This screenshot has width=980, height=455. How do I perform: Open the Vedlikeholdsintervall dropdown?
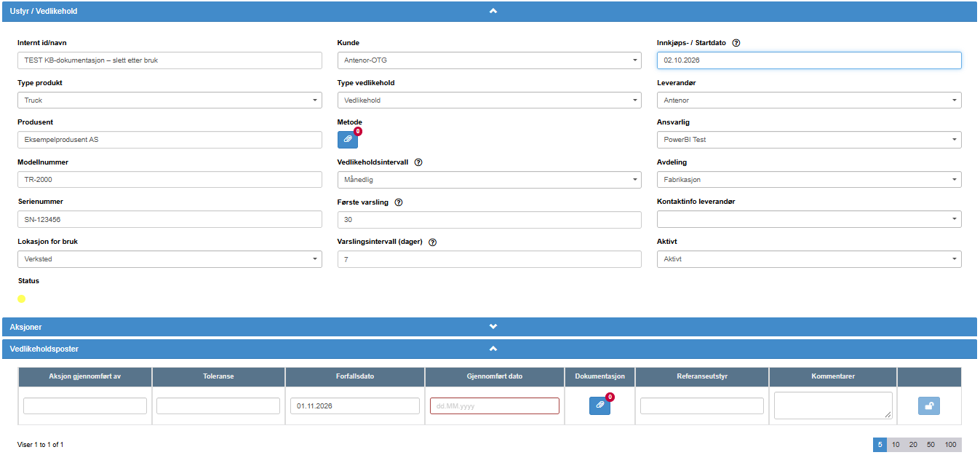click(490, 179)
